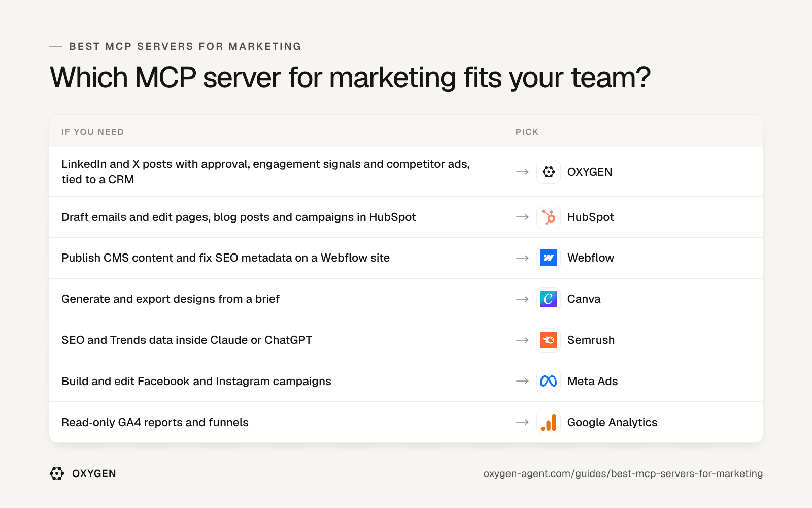The image size is (812, 508).
Task: Click 'SEO and Trends data inside Claude or ChatGPT'
Action: [187, 340]
